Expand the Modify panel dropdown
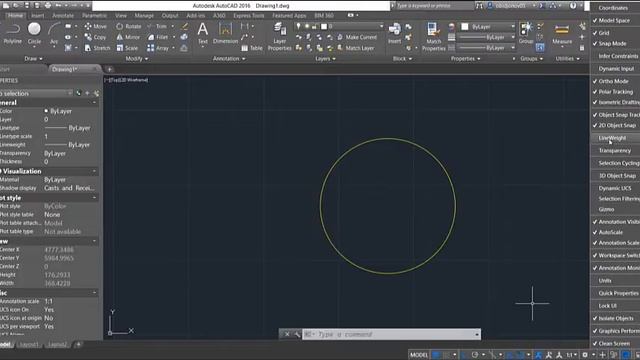Viewport: 640px width, 360px height. (136, 59)
